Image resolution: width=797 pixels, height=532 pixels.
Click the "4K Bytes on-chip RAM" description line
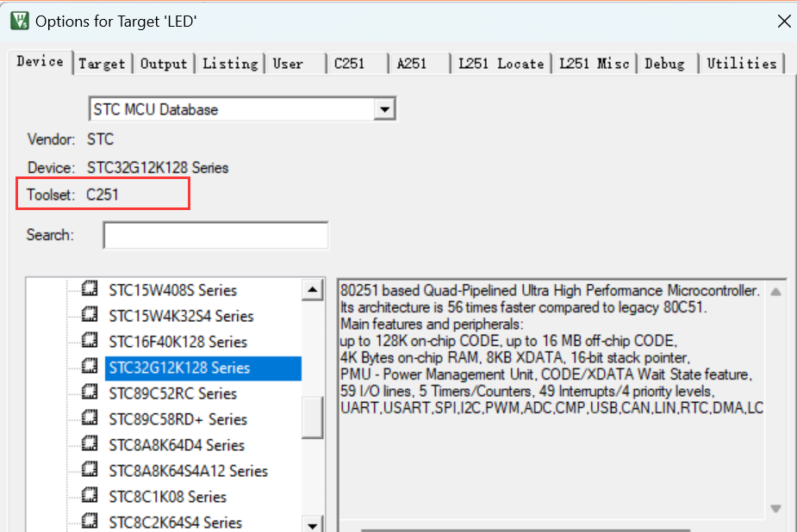[515, 358]
